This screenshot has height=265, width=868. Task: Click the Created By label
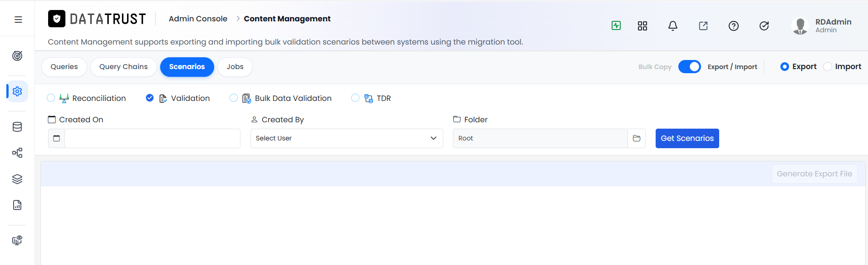[x=283, y=120]
